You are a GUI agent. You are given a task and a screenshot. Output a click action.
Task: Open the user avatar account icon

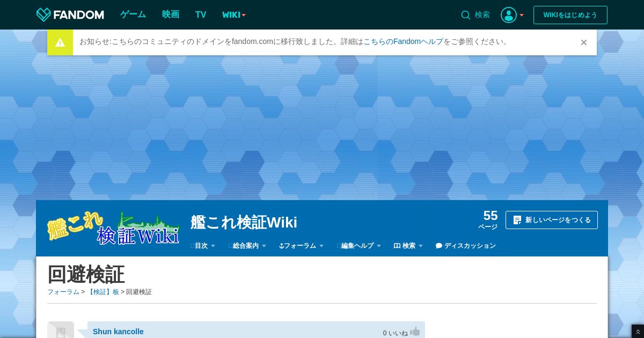508,15
